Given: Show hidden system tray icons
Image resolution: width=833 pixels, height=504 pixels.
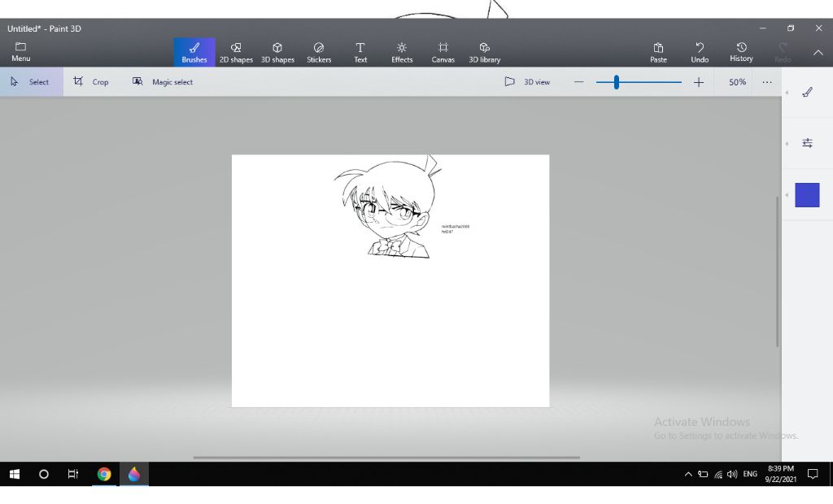Looking at the screenshot, I should (x=688, y=474).
